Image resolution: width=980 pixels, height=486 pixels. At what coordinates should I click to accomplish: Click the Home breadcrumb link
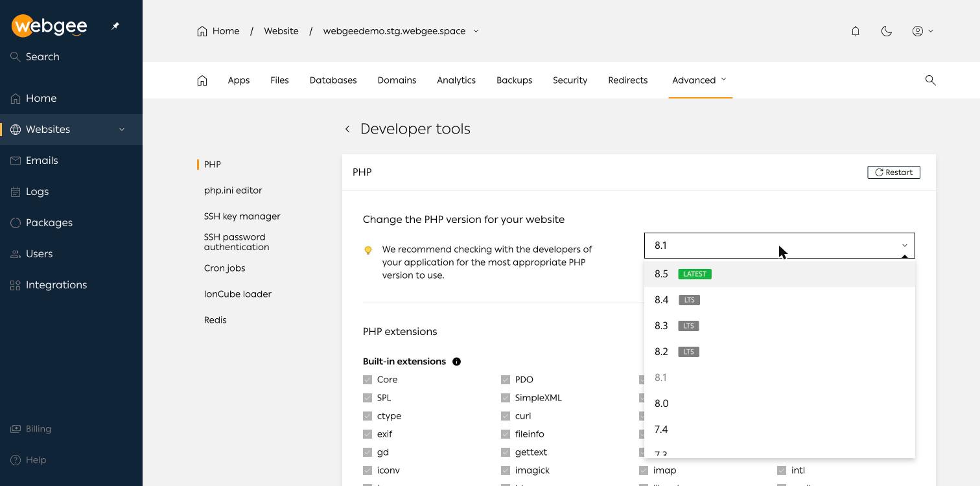tap(218, 31)
